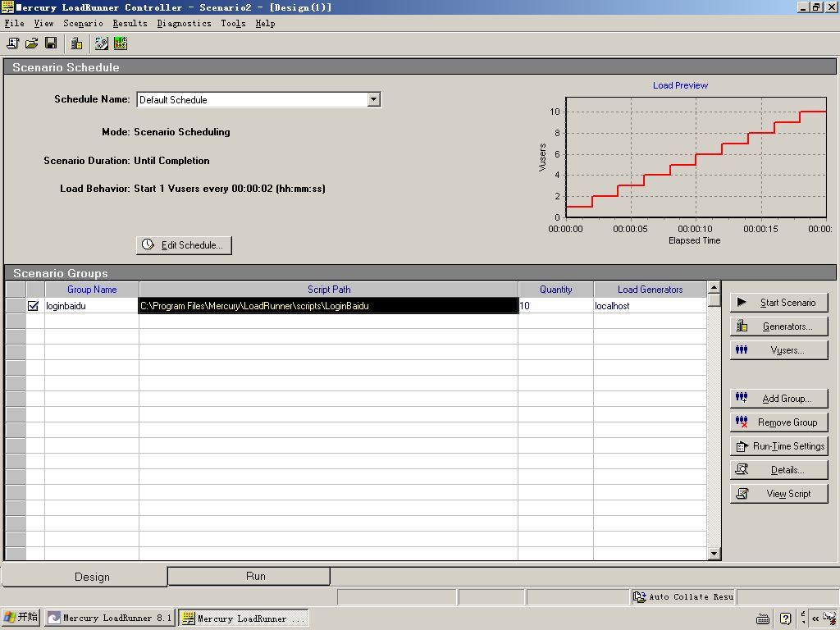Launch Analysis from the green chart toolbar icon
Viewport: 840px width, 630px height.
coord(121,43)
